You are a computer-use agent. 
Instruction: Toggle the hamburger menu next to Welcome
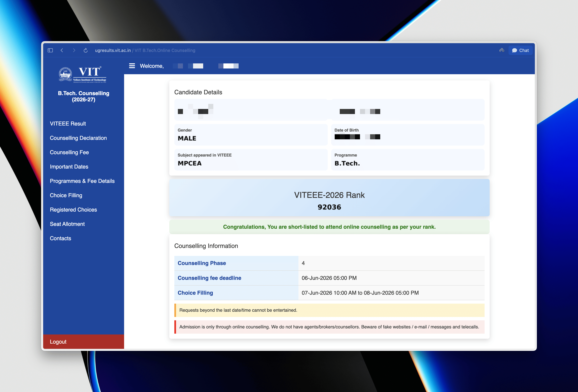click(x=132, y=66)
